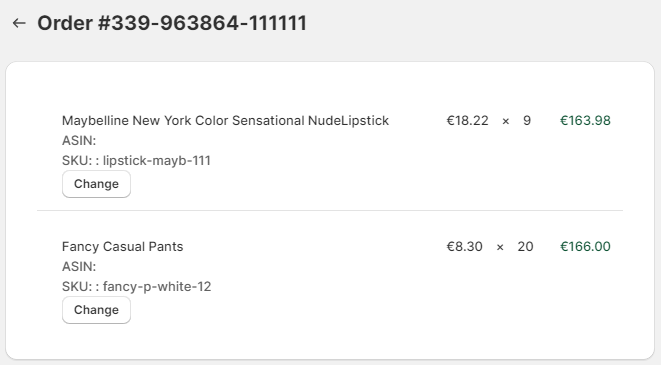Click the €8.30 unit price
The height and width of the screenshot is (365, 661).
point(464,247)
